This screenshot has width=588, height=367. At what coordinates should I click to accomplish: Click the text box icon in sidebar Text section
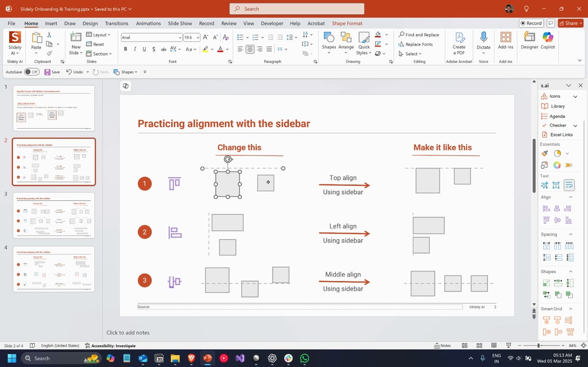pyautogui.click(x=556, y=185)
